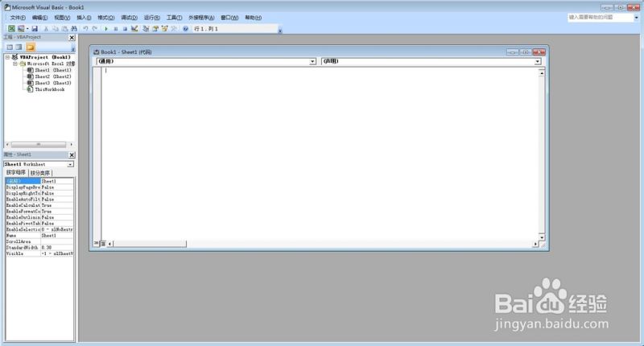Open Properties Window toolbar icon
The height and width of the screenshot is (346, 644).
[x=155, y=29]
